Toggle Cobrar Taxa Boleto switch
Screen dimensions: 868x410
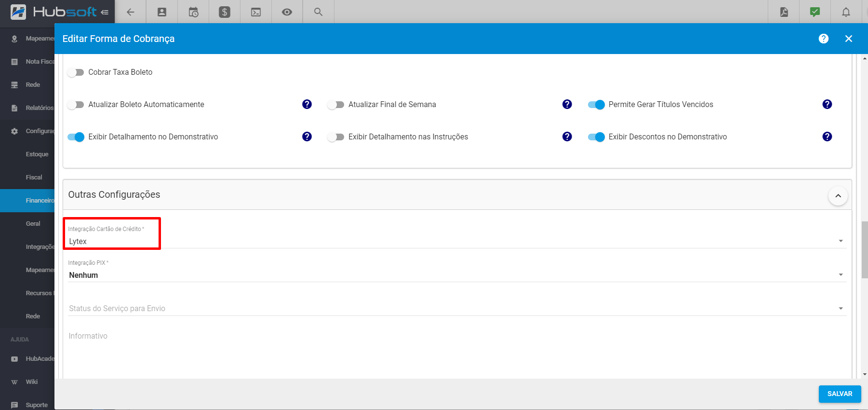(76, 72)
